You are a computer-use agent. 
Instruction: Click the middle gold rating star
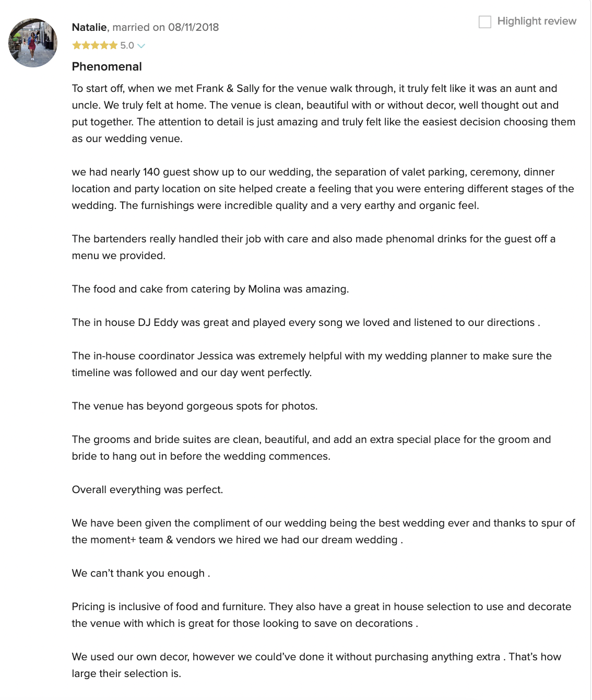tap(95, 45)
